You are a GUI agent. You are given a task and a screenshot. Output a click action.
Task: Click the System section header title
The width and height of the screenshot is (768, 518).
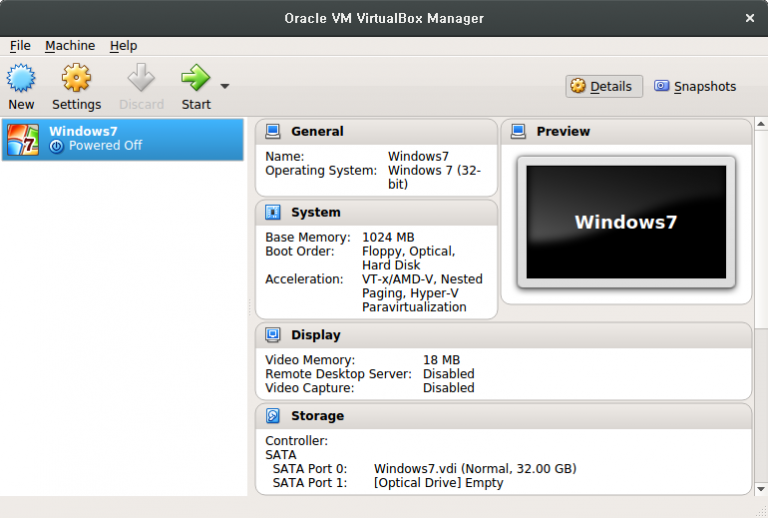316,213
